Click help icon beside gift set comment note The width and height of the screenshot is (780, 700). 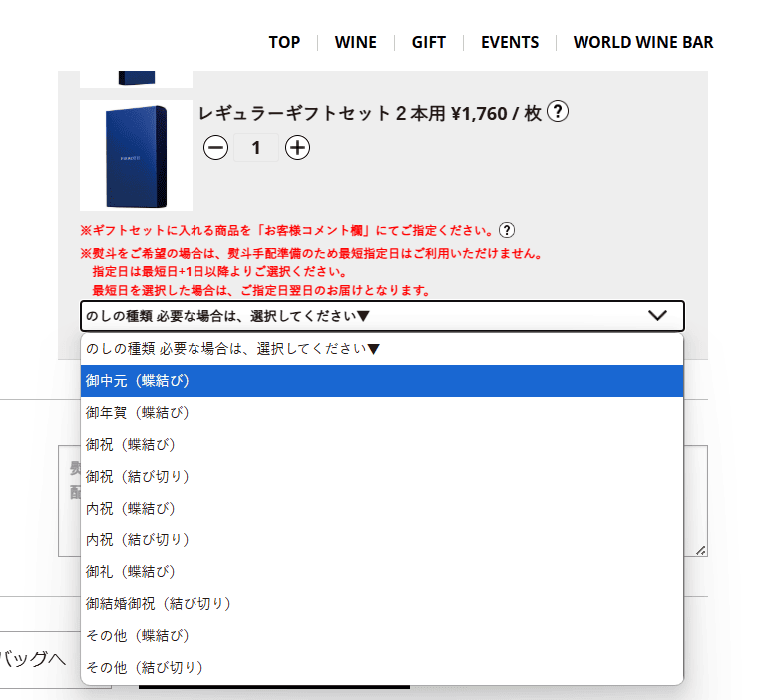[507, 230]
